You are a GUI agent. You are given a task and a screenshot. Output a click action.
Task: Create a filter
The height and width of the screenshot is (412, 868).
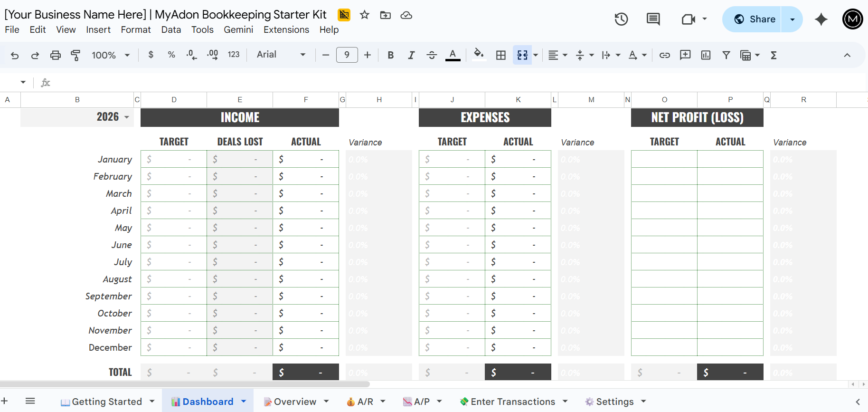(726, 55)
